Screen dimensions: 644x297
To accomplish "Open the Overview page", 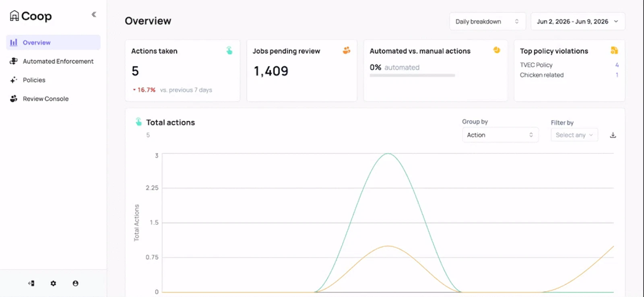I will click(x=53, y=42).
